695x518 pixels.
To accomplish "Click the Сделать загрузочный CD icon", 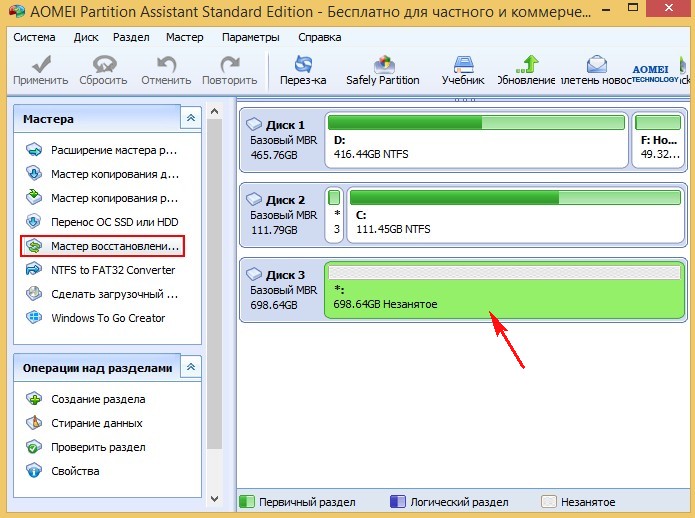I will point(34,294).
